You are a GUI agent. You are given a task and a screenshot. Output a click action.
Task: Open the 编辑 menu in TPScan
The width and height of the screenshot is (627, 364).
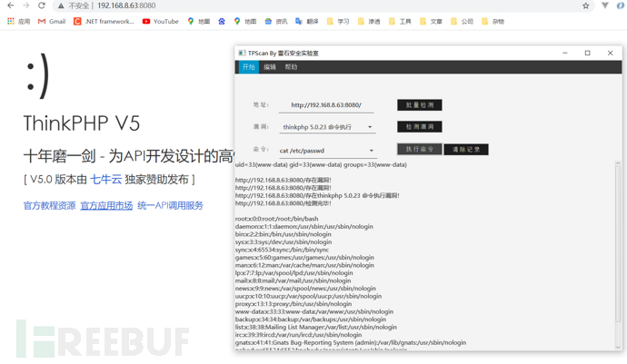pos(270,67)
